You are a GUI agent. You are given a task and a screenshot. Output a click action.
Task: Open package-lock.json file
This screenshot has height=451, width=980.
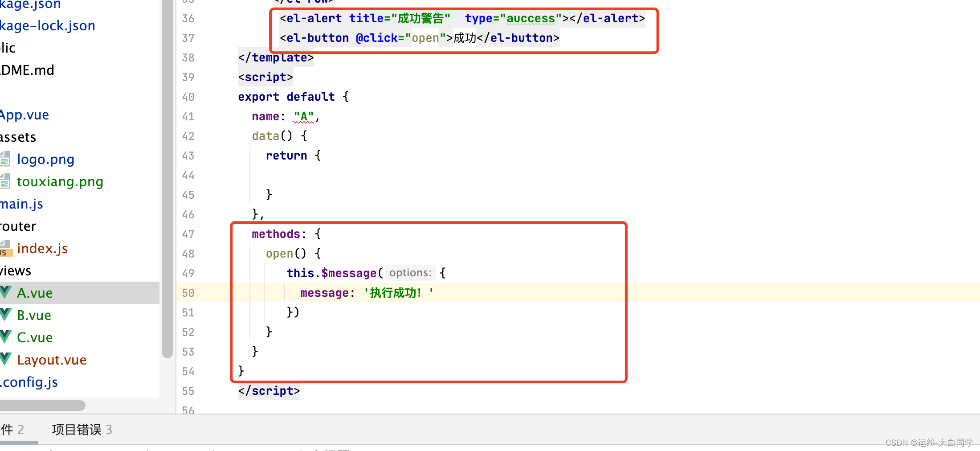tap(47, 25)
